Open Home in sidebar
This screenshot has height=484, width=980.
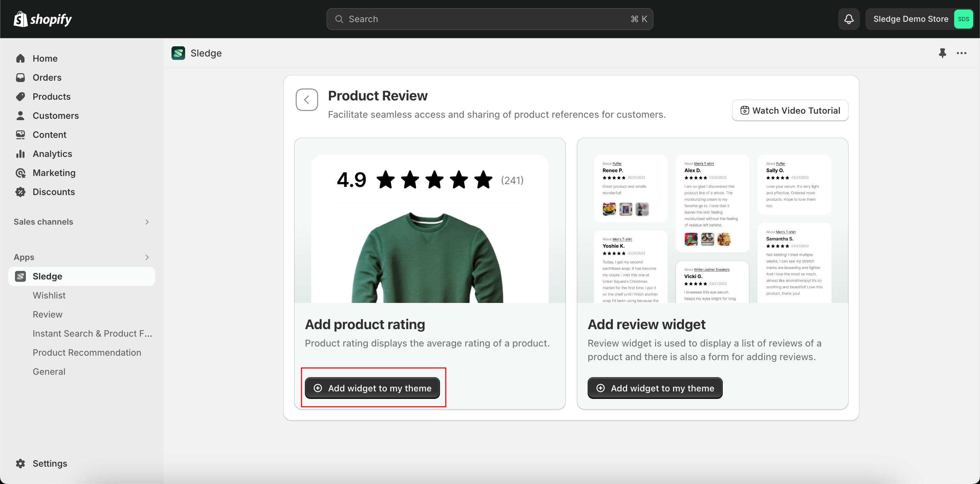pyautogui.click(x=45, y=58)
